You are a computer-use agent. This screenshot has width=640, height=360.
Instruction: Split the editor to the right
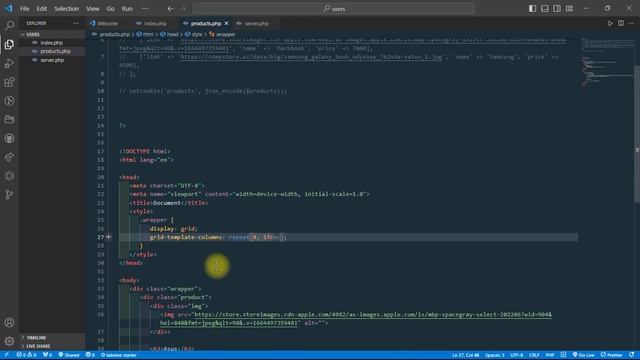click(x=621, y=23)
